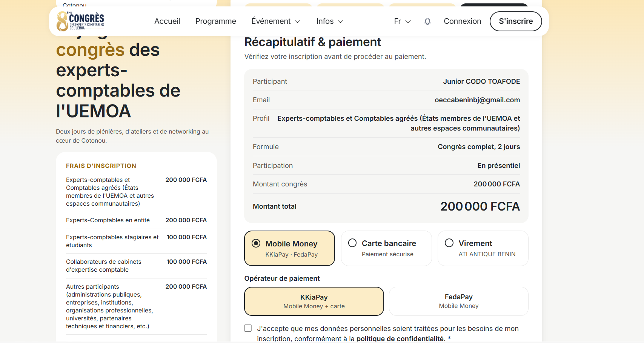The width and height of the screenshot is (644, 343).
Task: Click the En présentiel participation value
Action: point(498,166)
